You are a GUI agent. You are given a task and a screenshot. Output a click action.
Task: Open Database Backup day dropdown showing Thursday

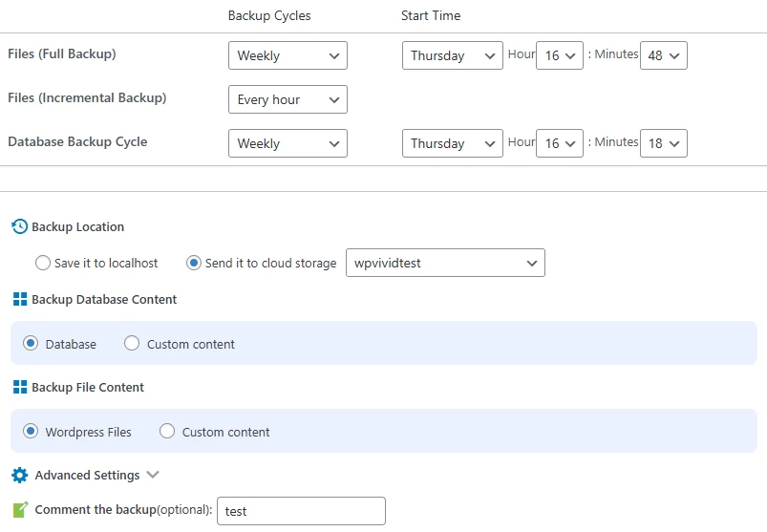[453, 143]
